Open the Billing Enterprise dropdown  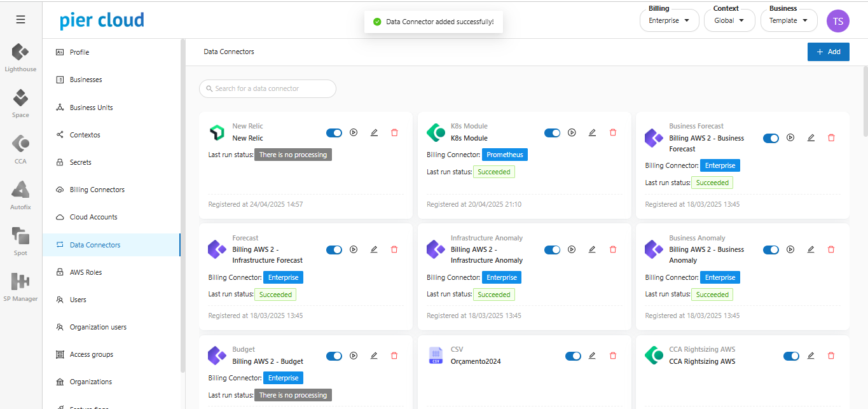coord(669,20)
